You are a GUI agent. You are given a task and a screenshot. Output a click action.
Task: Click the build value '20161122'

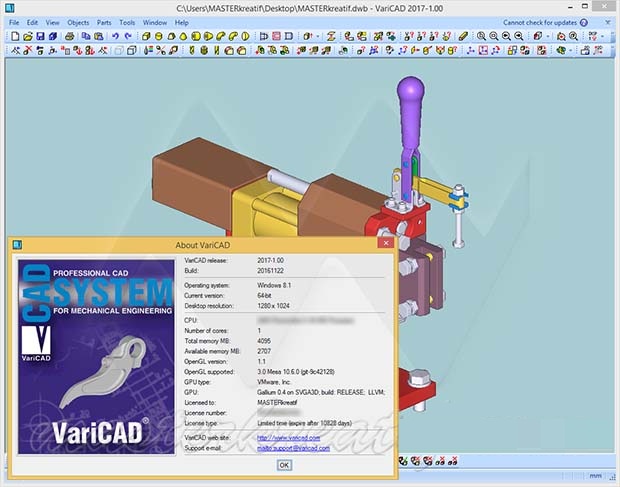tap(270, 270)
